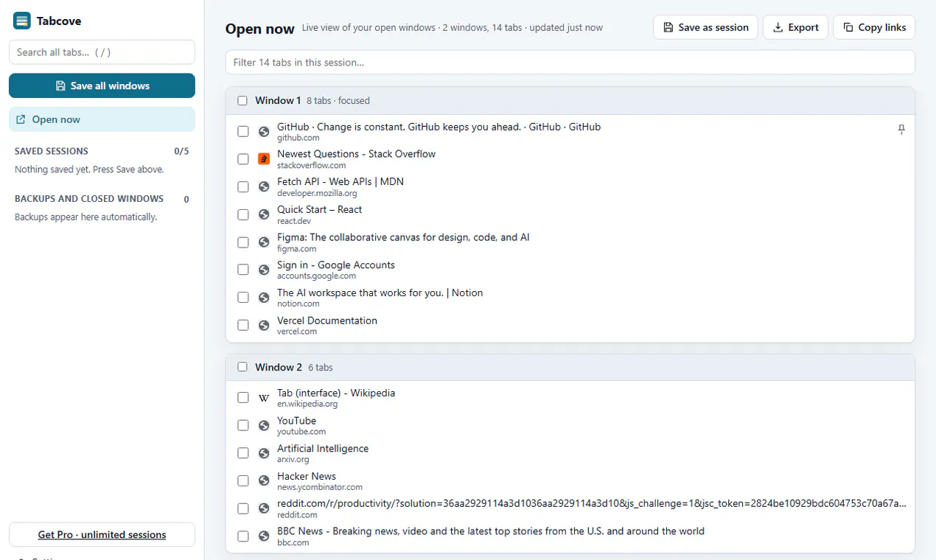Check the YouTube tab checkbox
This screenshot has width=936, height=560.
[243, 425]
